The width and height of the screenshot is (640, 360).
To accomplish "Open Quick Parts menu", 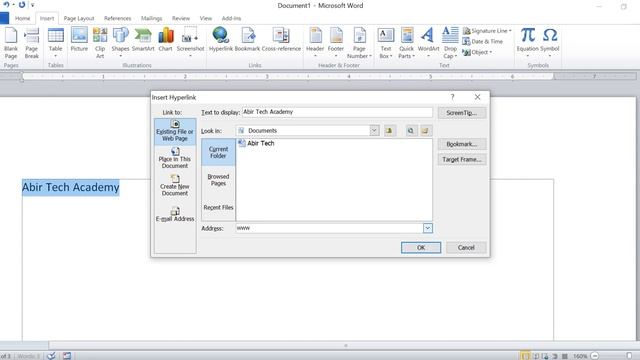I will pos(407,43).
